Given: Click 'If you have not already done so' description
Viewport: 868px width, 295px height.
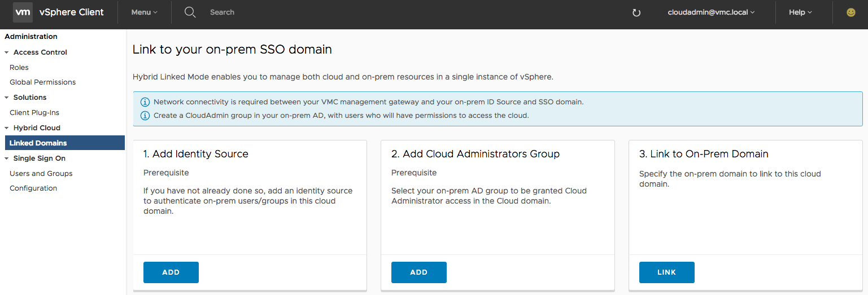Looking at the screenshot, I should click(x=248, y=201).
